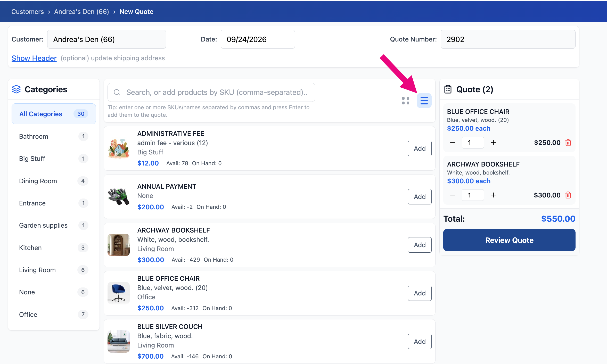The width and height of the screenshot is (607, 364).
Task: Open Annual Payment gloves thumbnail
Action: [x=119, y=197]
